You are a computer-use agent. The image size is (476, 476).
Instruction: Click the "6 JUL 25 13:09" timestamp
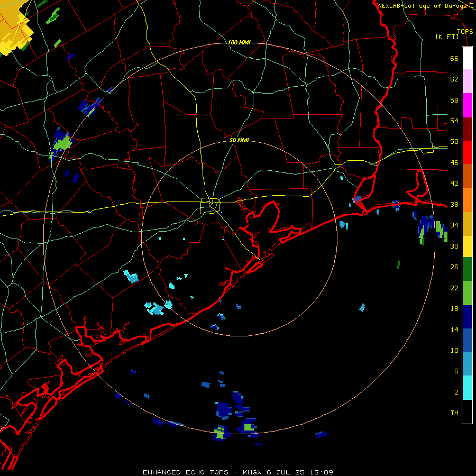coord(300,472)
